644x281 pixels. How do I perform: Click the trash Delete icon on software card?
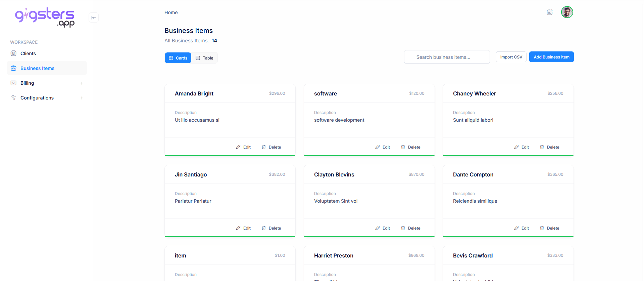pos(403,147)
